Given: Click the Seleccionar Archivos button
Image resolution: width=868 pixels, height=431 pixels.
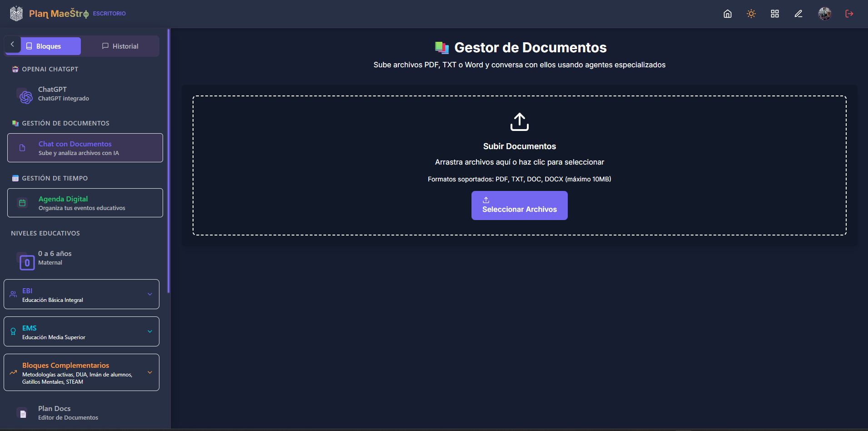Looking at the screenshot, I should pos(519,205).
